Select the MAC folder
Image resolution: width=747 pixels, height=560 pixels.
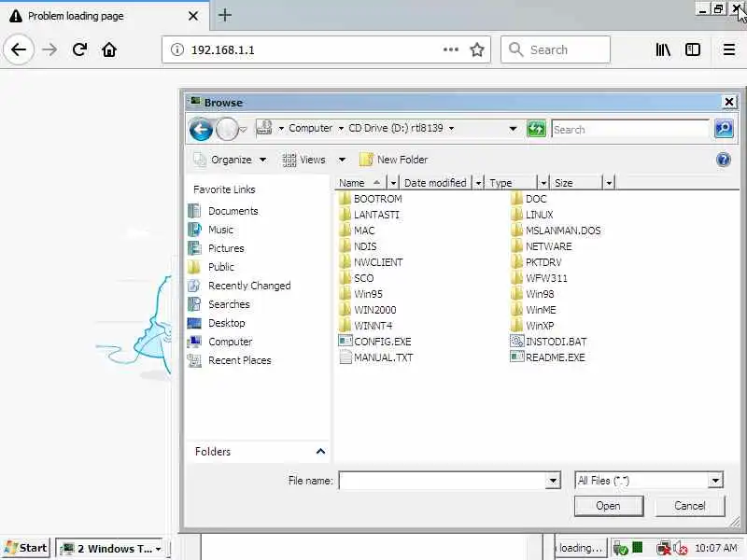pyautogui.click(x=358, y=231)
